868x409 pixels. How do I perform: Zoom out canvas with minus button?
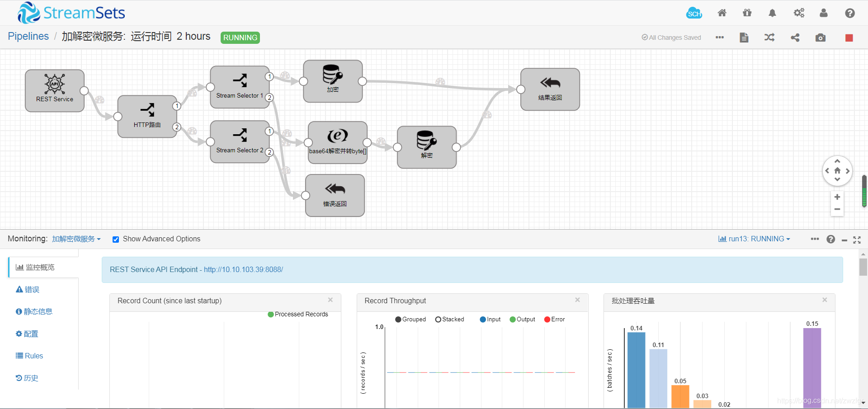[x=837, y=209]
